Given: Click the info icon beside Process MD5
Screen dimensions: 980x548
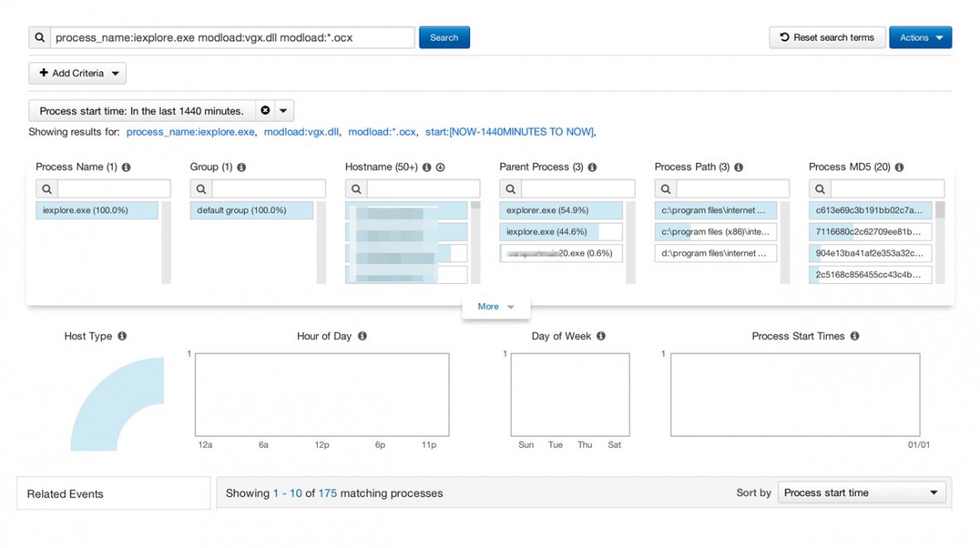Looking at the screenshot, I should (x=900, y=167).
